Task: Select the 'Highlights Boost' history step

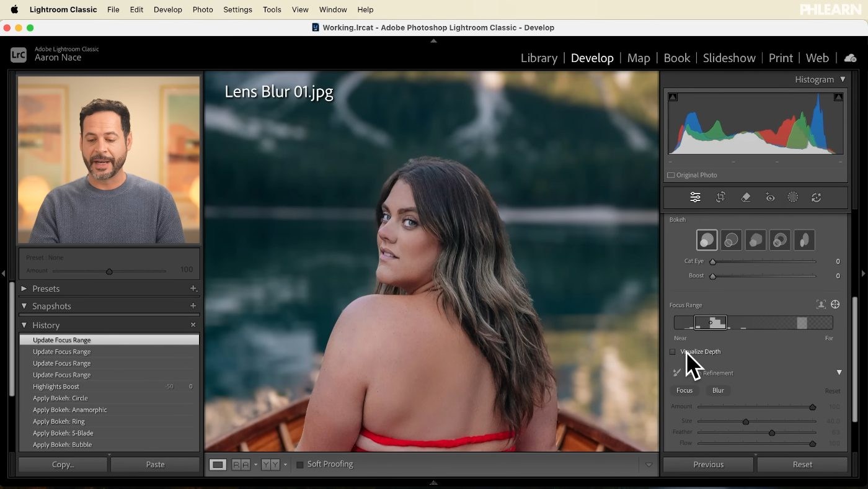Action: click(109, 387)
